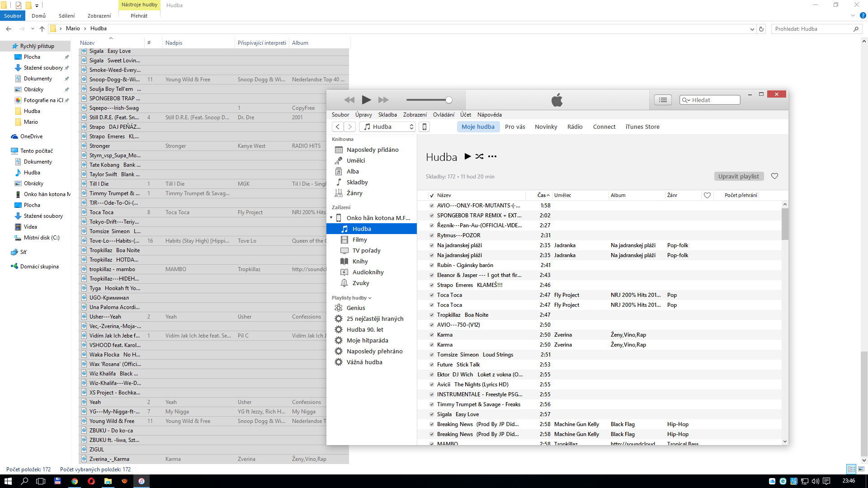Uncheck the Future Stick Talk checkbox
The image size is (868, 488).
(x=432, y=365)
